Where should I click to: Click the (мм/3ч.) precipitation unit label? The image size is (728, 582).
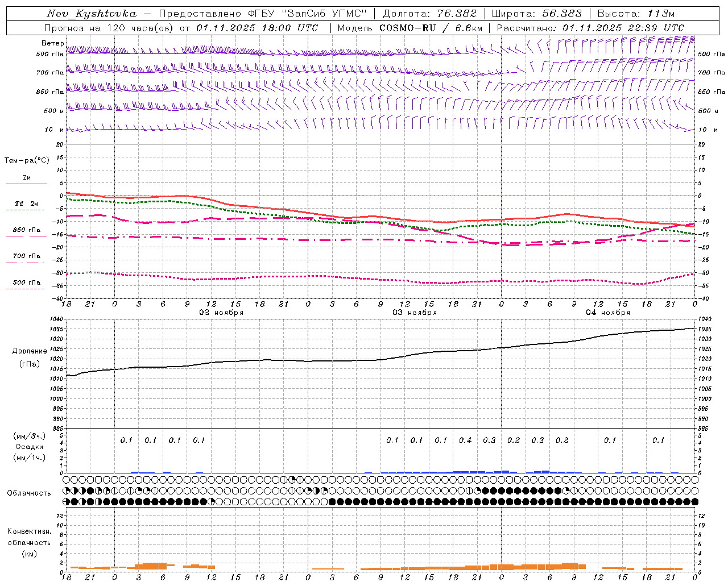pyautogui.click(x=30, y=436)
